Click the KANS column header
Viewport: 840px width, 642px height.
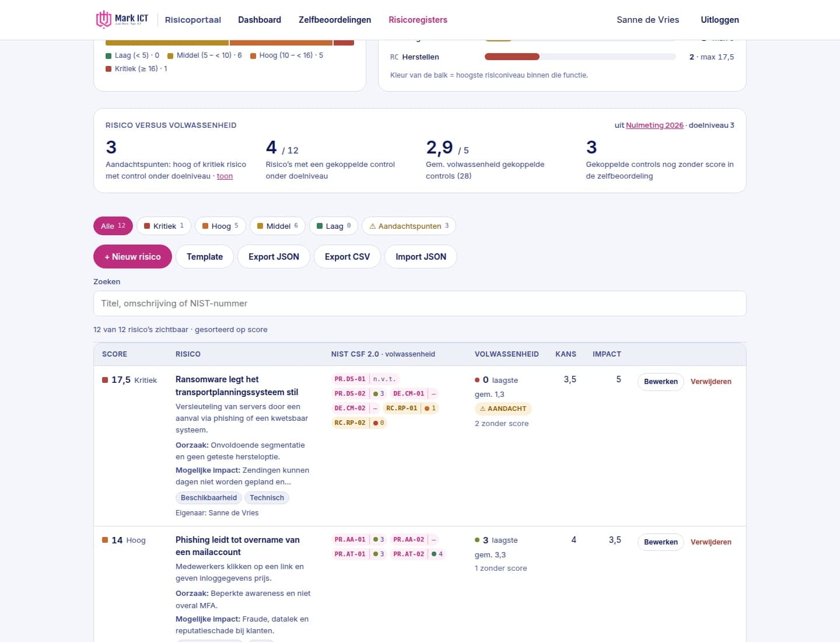pos(566,354)
